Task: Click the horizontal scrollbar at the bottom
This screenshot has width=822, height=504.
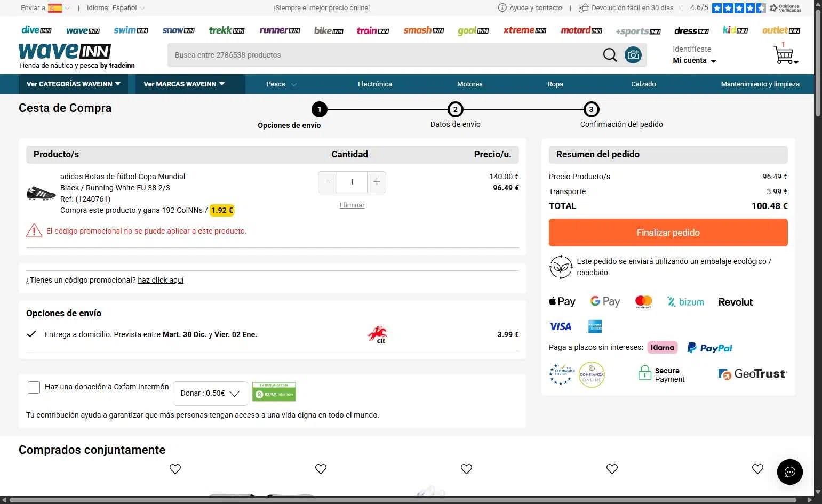Action: 403,500
